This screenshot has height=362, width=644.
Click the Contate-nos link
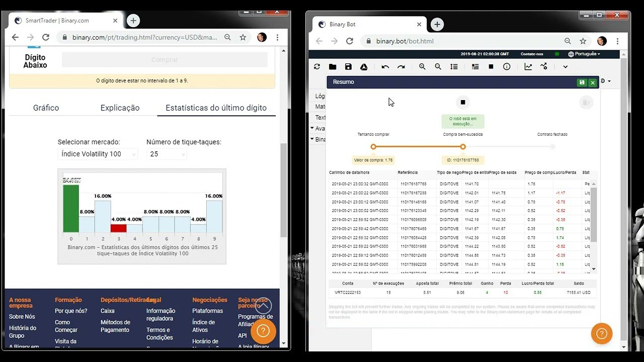(x=532, y=54)
